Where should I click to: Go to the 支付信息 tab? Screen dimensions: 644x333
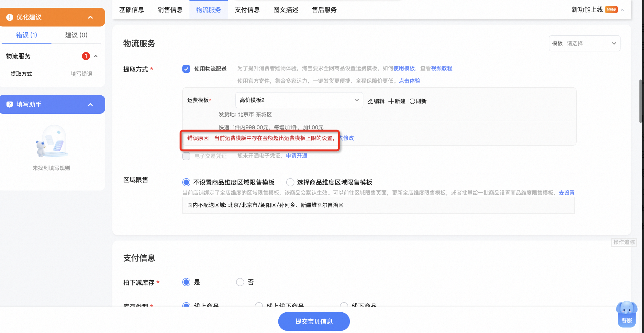[247, 10]
